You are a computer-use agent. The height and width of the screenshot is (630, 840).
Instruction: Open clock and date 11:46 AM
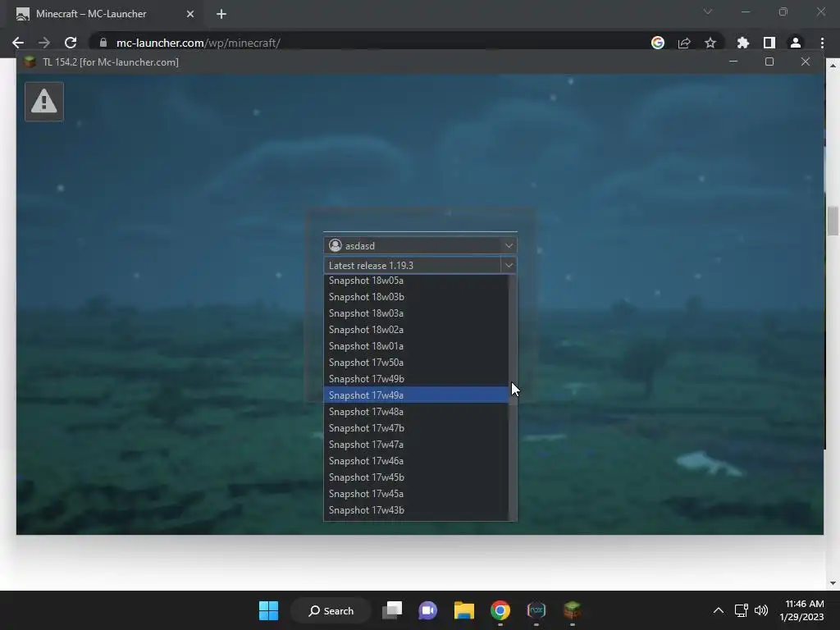click(802, 610)
